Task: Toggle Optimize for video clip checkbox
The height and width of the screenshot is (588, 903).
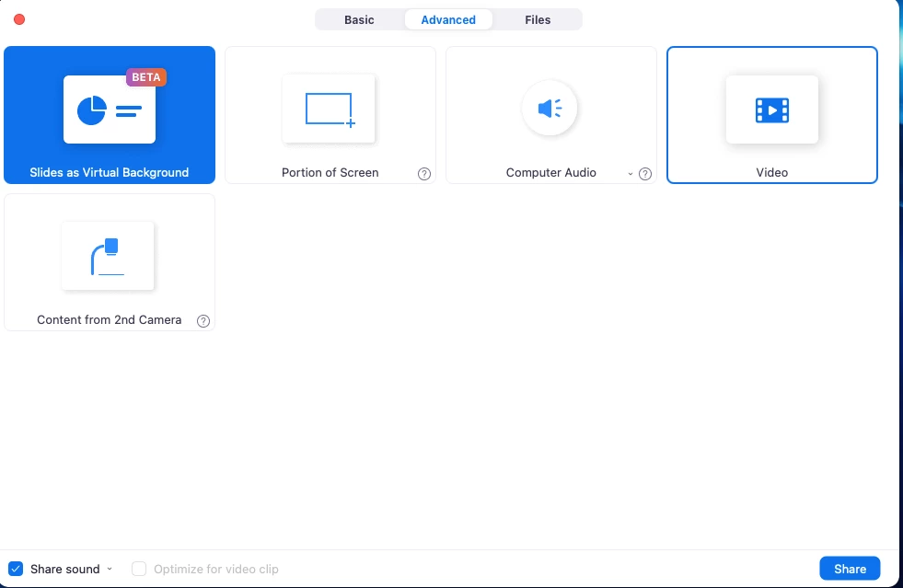Action: click(139, 569)
